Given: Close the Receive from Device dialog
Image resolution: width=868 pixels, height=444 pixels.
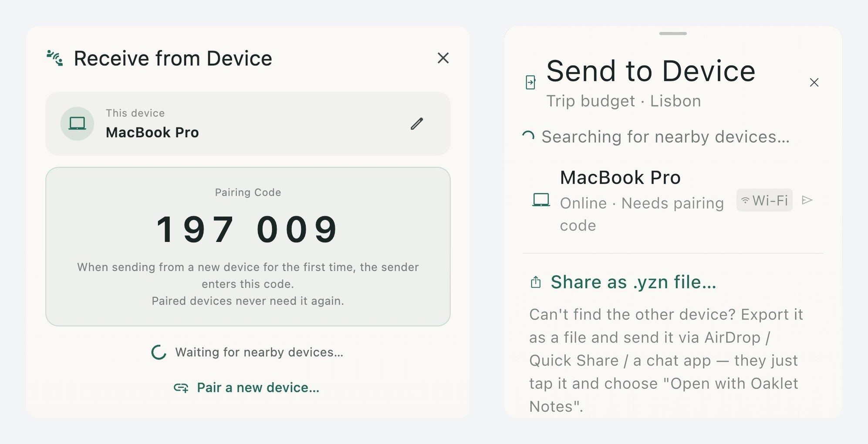Looking at the screenshot, I should [x=443, y=58].
